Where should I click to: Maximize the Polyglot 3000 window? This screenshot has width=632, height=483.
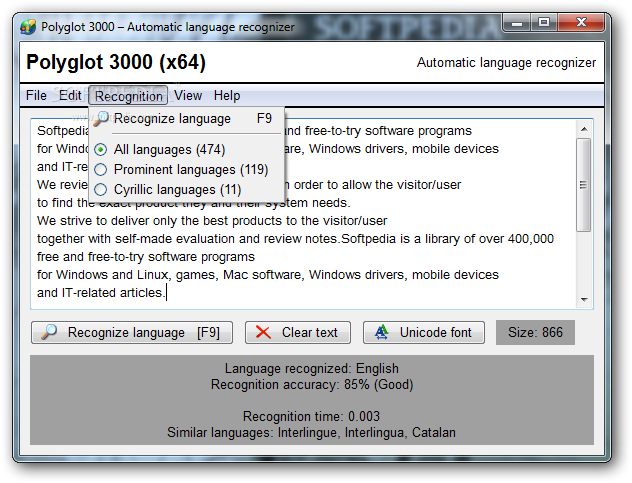[544, 23]
